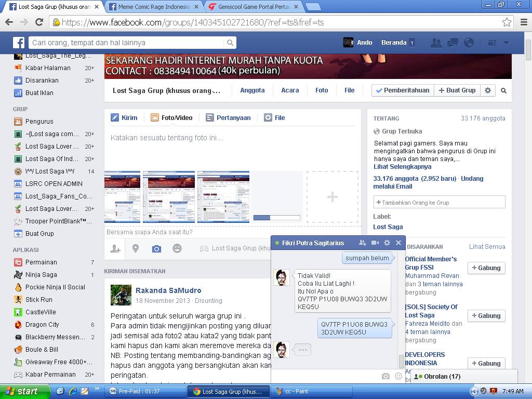The width and height of the screenshot is (532, 399).
Task: Open the privacy shortcuts lock icon
Action: 492,43
